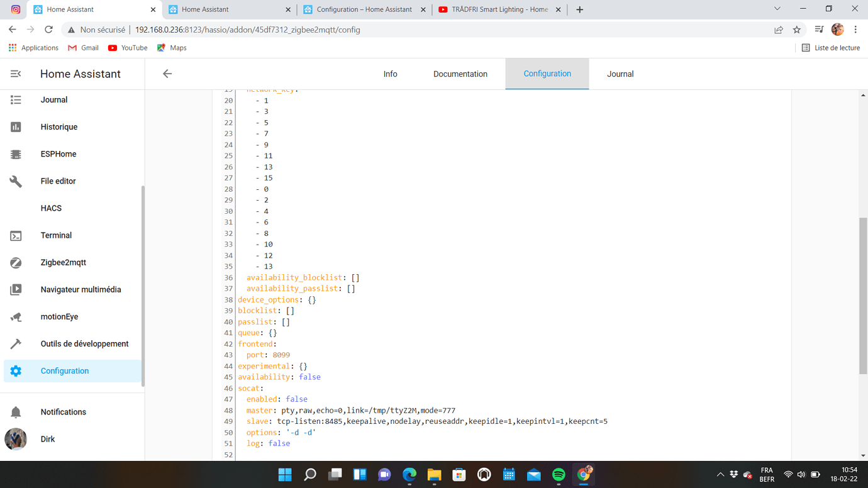Click the 'port: 8099' config line

tap(268, 355)
